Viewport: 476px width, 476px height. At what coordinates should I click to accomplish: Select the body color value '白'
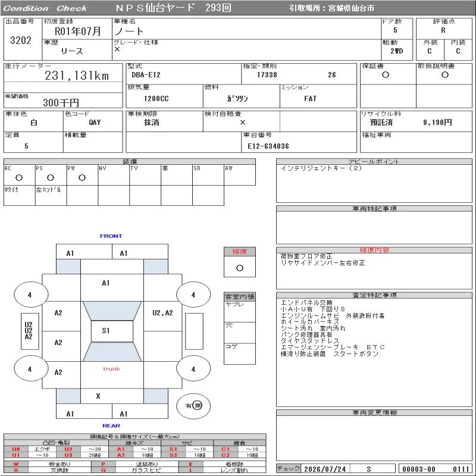point(34,123)
